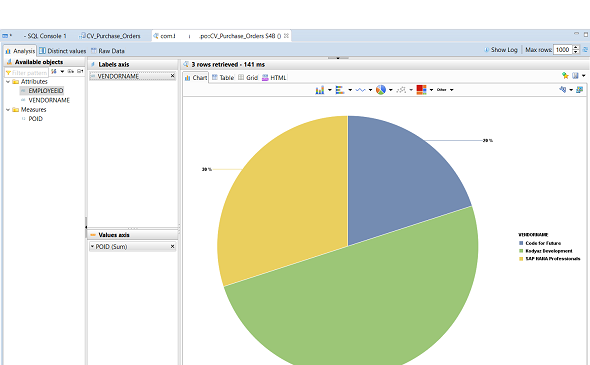590x365 pixels.
Task: Open the POID (Sum) aggregation dropdown
Action: click(x=92, y=246)
